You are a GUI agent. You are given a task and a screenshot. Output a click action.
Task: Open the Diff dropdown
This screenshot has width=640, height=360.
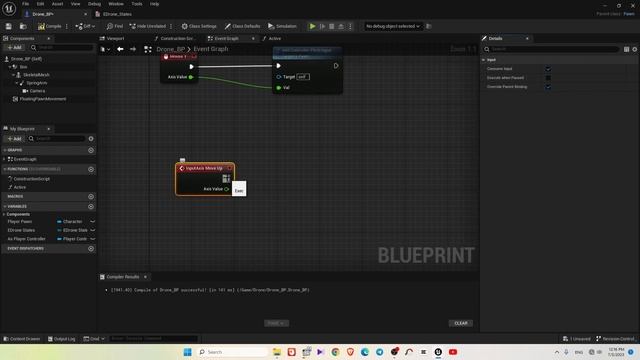pos(85,26)
